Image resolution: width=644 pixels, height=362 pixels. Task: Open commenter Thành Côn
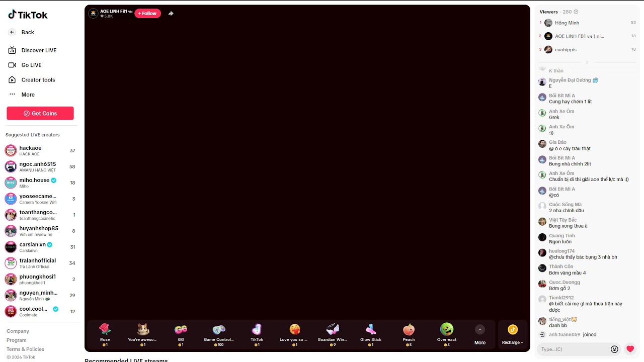point(561,266)
